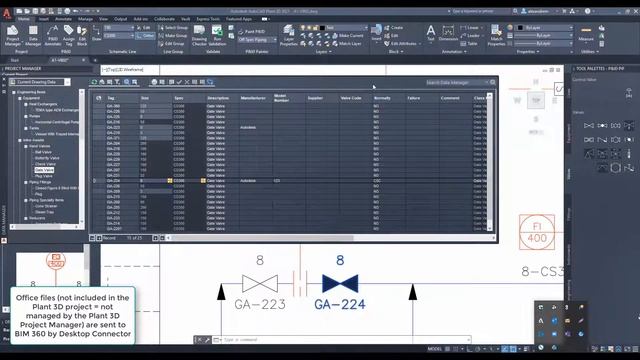Reject changes using the X icon

tap(187, 82)
